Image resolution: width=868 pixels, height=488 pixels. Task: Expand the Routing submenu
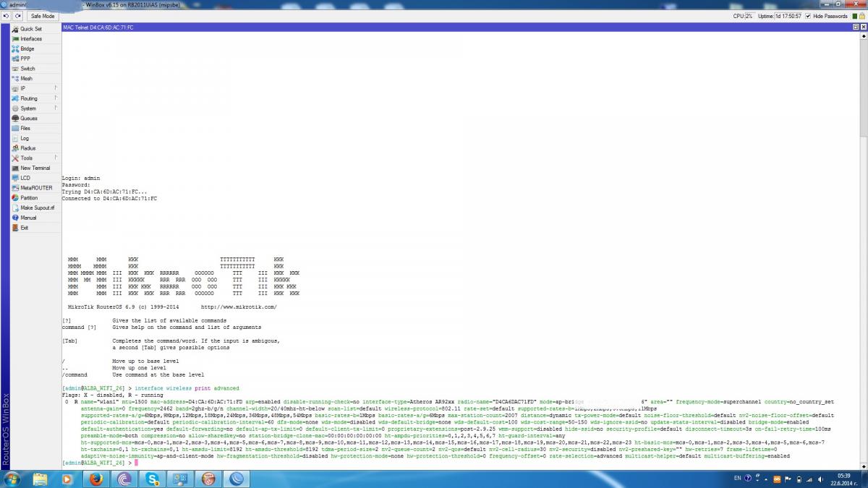click(29, 98)
